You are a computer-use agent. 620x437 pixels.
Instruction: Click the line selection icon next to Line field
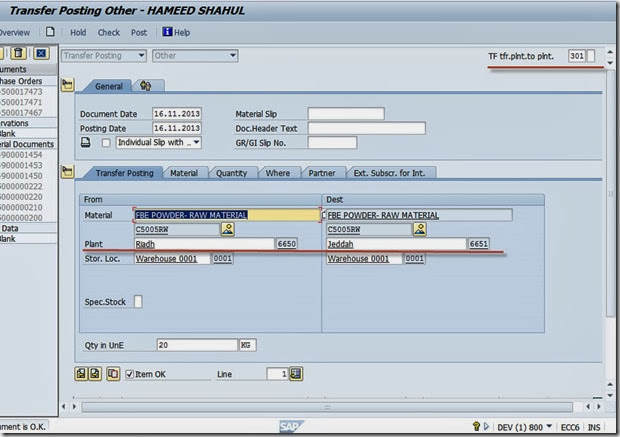click(x=296, y=374)
